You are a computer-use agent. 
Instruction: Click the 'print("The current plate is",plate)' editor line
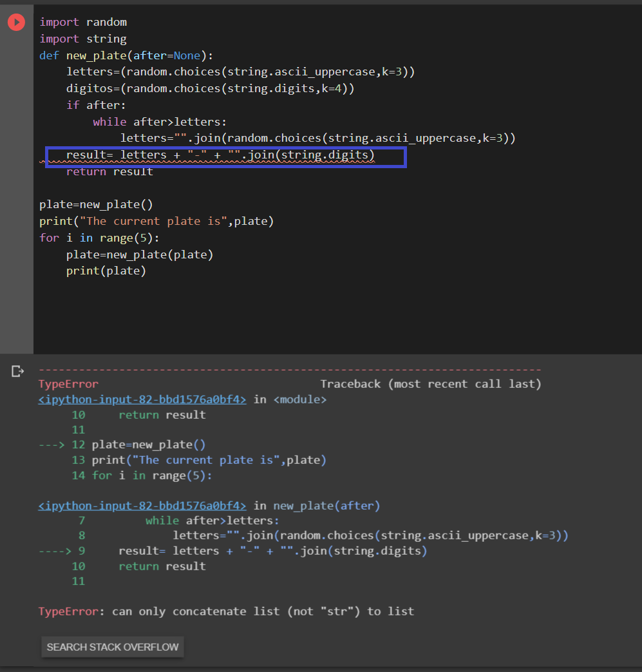[156, 222]
